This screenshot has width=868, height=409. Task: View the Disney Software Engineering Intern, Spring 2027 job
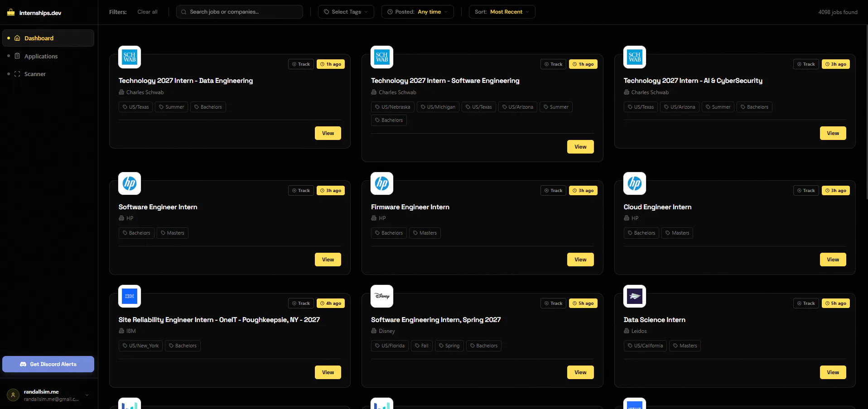coord(580,372)
